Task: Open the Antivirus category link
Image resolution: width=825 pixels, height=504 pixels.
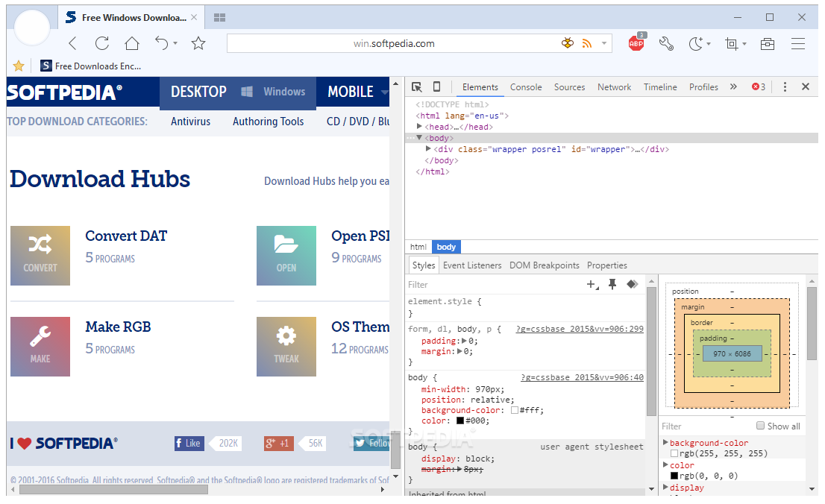Action: tap(190, 122)
